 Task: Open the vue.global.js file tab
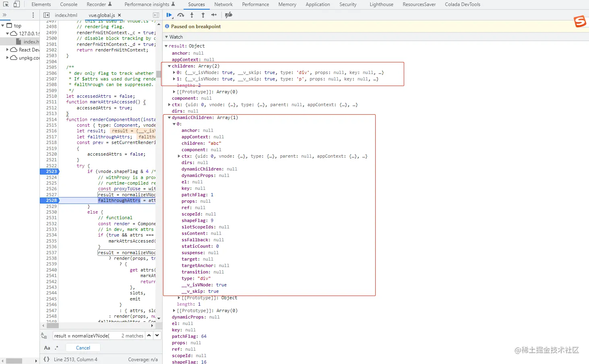(103, 15)
